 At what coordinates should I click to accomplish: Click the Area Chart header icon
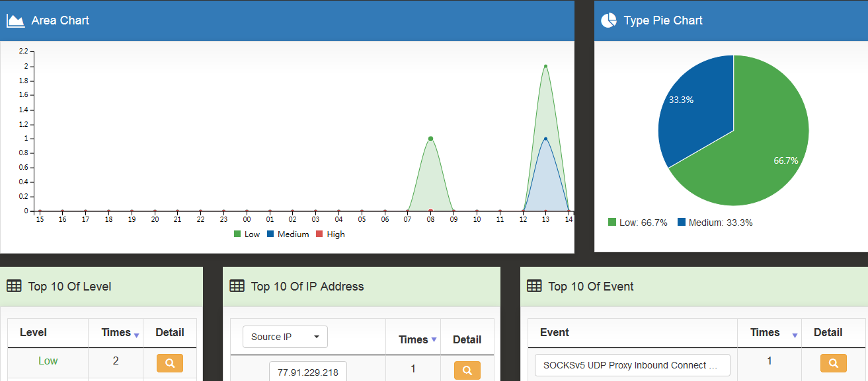tap(15, 20)
